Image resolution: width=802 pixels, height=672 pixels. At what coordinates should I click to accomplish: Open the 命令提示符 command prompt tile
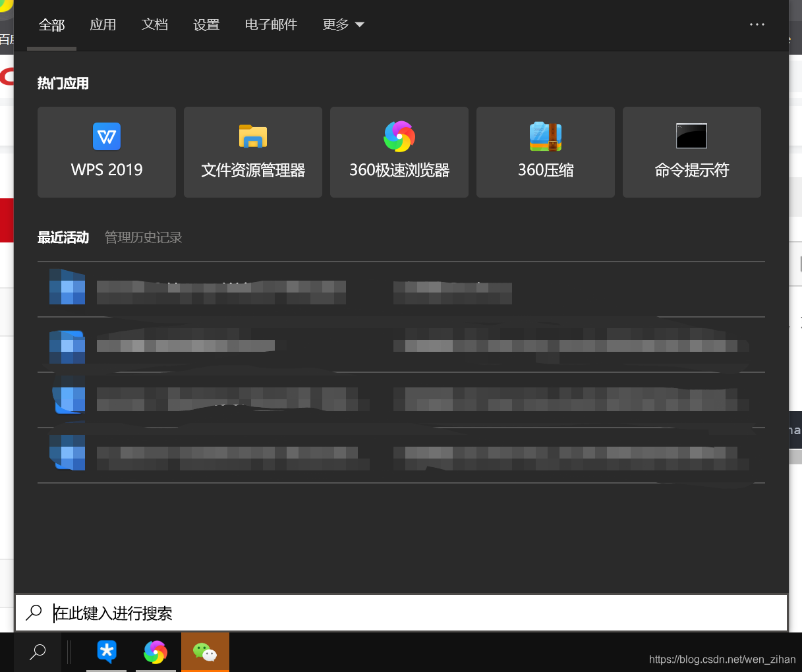[692, 152]
